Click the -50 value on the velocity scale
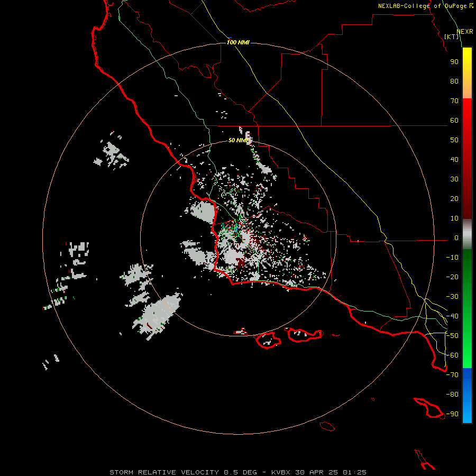This screenshot has width=476, height=476. point(452,336)
